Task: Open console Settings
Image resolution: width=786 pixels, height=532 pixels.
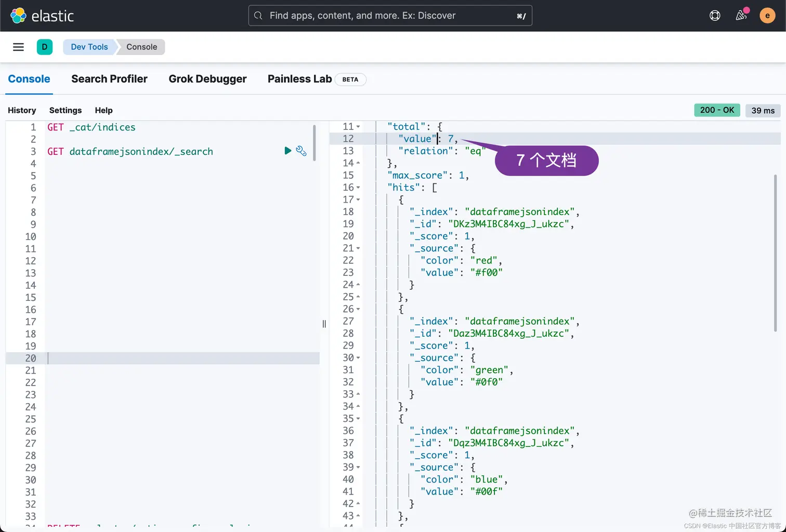Action: coord(65,110)
